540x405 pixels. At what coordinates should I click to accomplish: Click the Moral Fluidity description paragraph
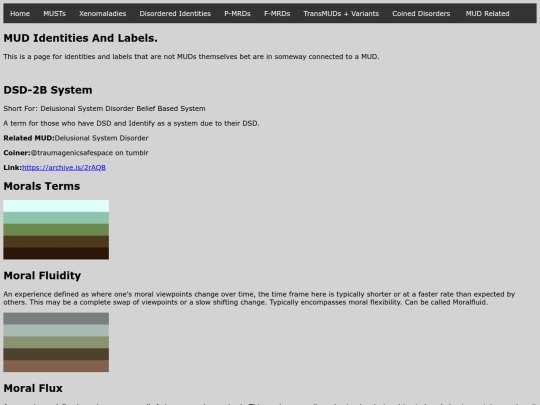click(x=259, y=298)
